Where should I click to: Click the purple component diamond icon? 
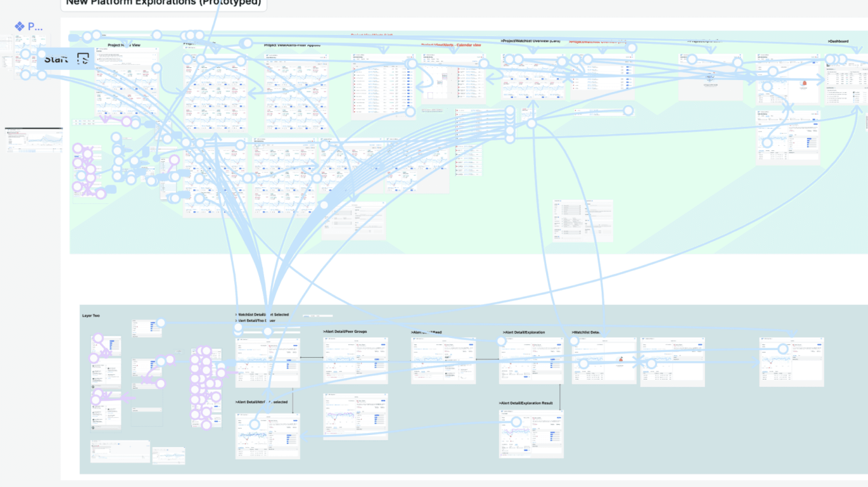point(20,26)
